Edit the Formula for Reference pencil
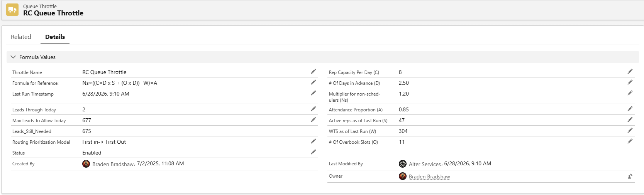 314,82
